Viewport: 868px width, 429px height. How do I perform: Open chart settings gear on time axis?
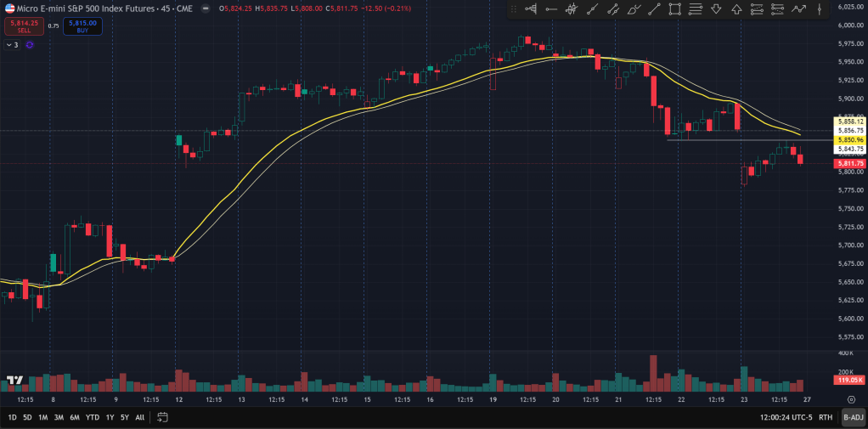pyautogui.click(x=851, y=398)
